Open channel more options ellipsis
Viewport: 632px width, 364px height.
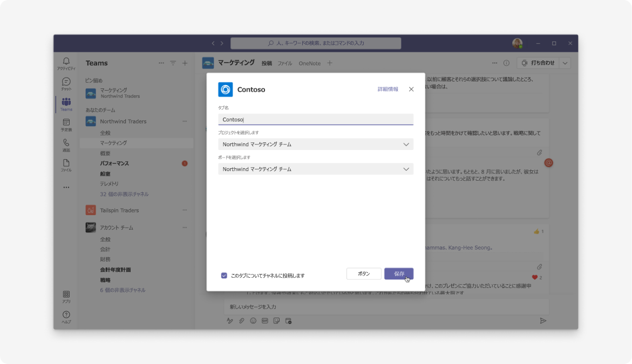coord(494,63)
